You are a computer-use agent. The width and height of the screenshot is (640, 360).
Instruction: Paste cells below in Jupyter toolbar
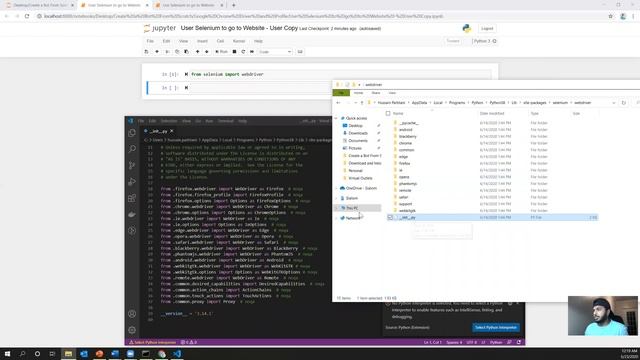click(x=186, y=52)
